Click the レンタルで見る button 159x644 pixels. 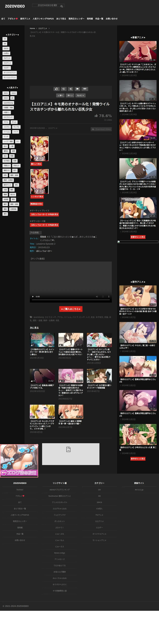click(x=37, y=196)
